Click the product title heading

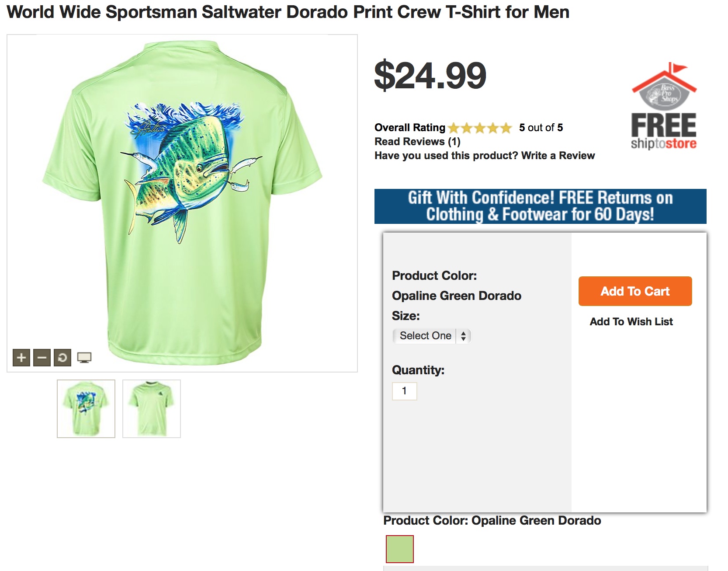[x=288, y=12]
